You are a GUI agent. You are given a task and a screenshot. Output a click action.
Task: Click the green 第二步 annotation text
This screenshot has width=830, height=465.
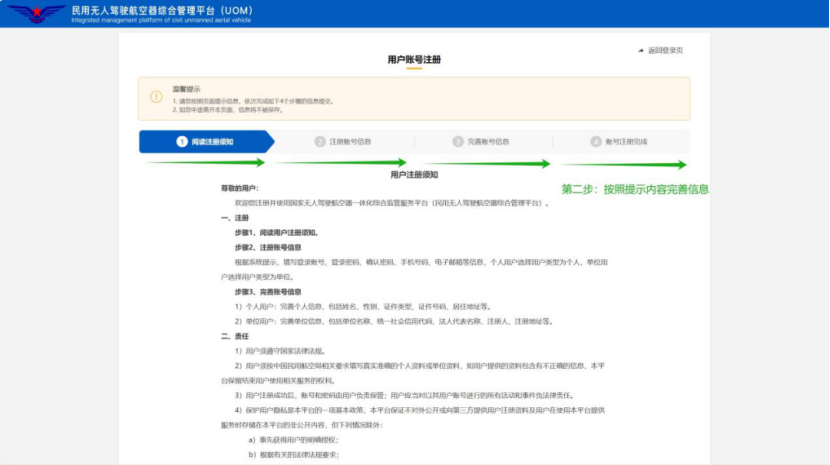tap(635, 188)
